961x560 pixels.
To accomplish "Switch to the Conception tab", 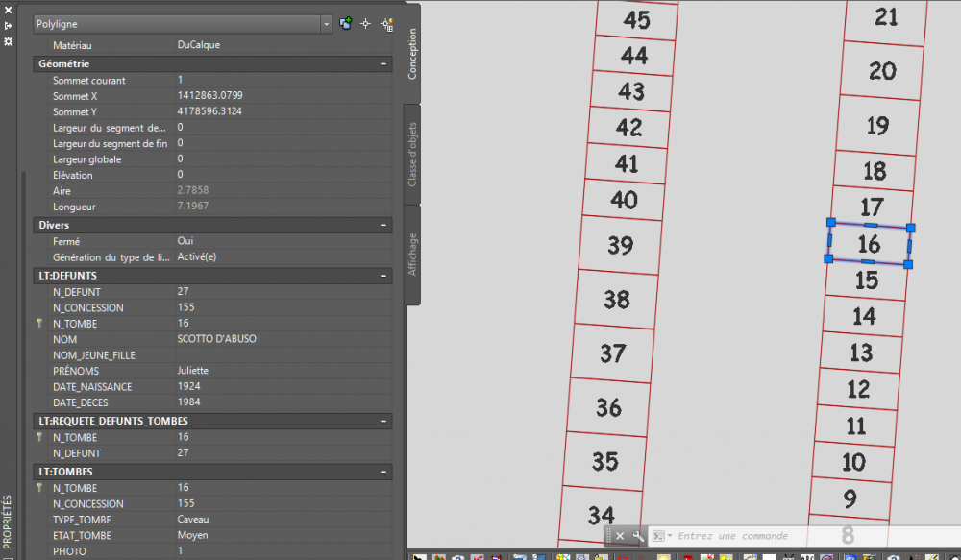I will (412, 53).
